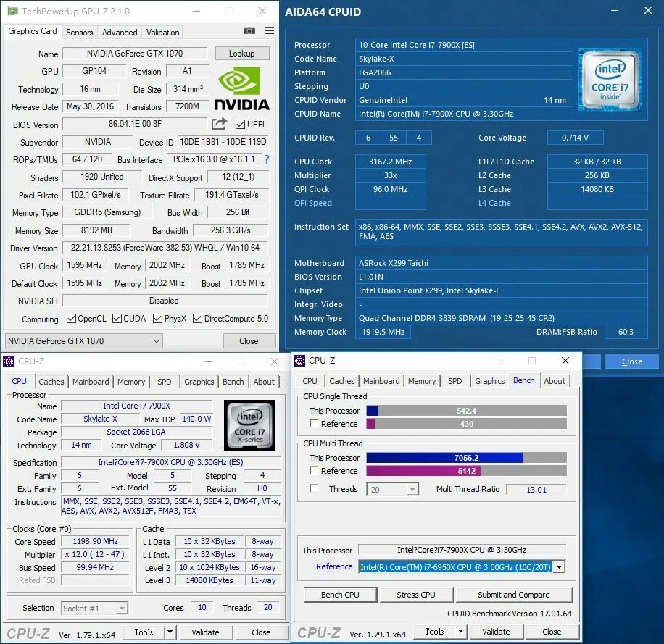
Task: Click the Memory Size value 8192 MB
Action: click(96, 230)
